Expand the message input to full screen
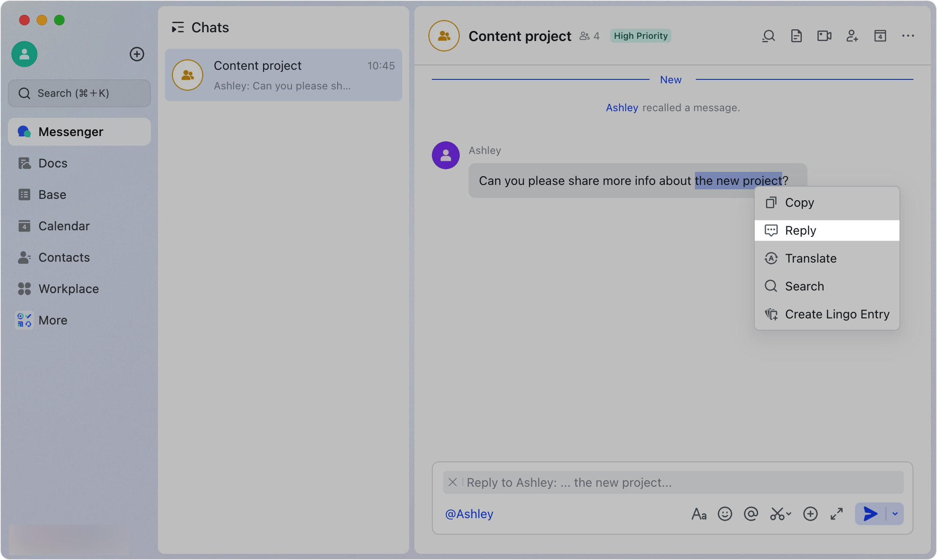 pos(836,514)
